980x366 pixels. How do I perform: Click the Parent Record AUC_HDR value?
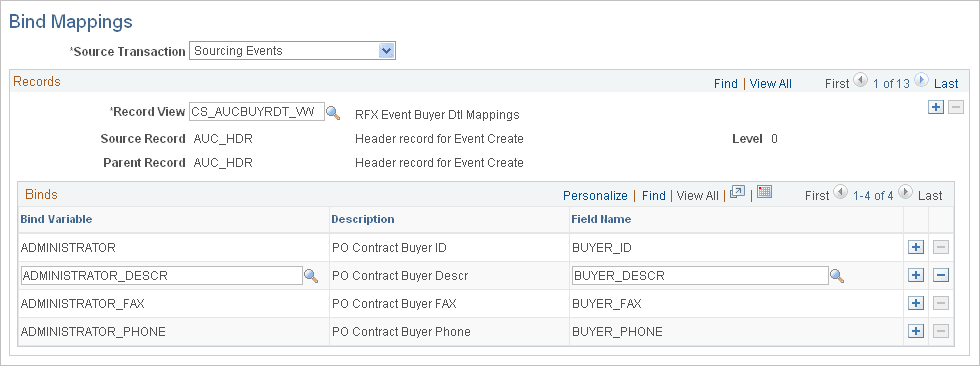pyautogui.click(x=223, y=163)
